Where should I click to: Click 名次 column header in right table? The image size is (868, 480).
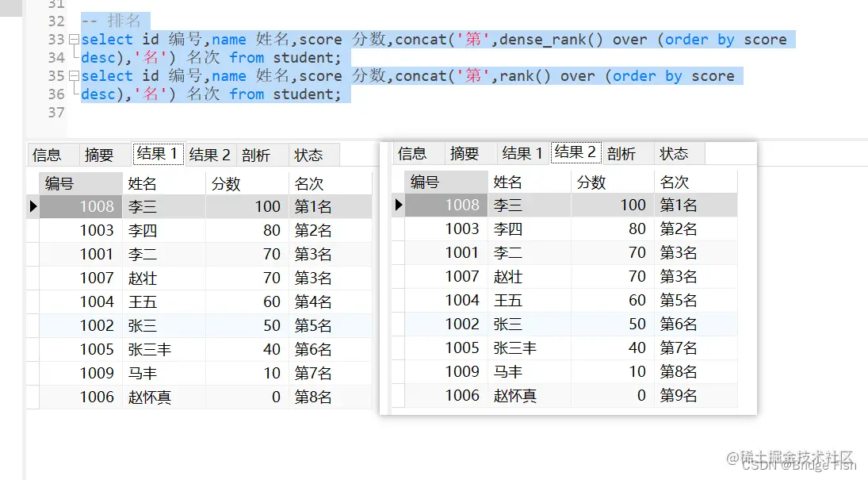[695, 182]
